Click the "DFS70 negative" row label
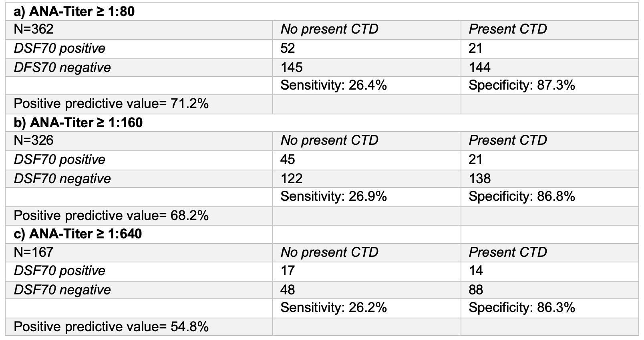 pos(62,67)
